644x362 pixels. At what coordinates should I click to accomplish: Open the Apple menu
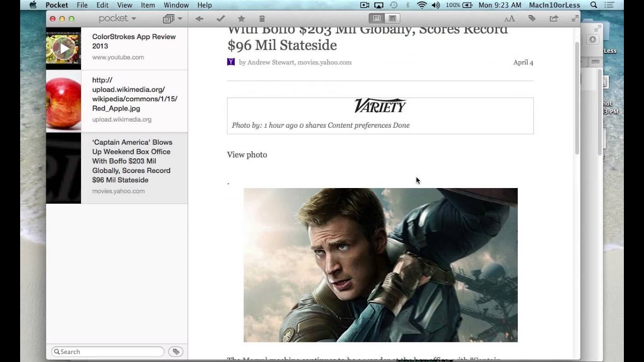pyautogui.click(x=33, y=5)
